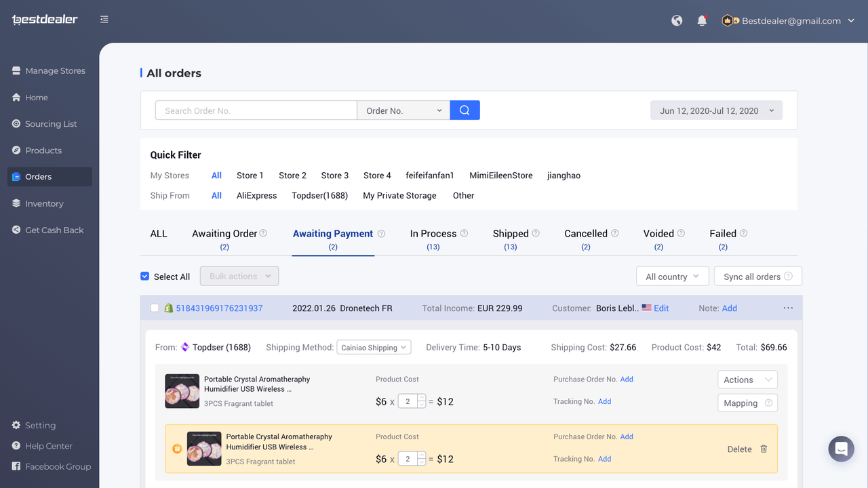This screenshot has height=488, width=868.
Task: Open the three-dot order options menu
Action: (x=788, y=308)
